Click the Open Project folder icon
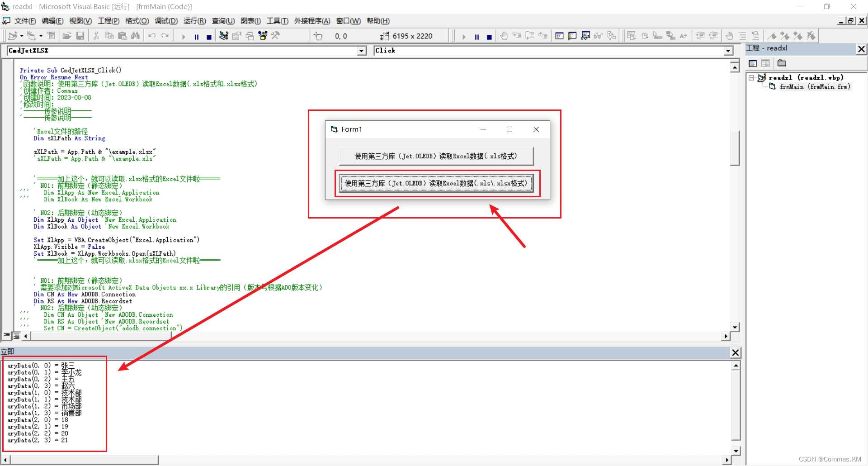The width and height of the screenshot is (868, 466). [x=67, y=36]
